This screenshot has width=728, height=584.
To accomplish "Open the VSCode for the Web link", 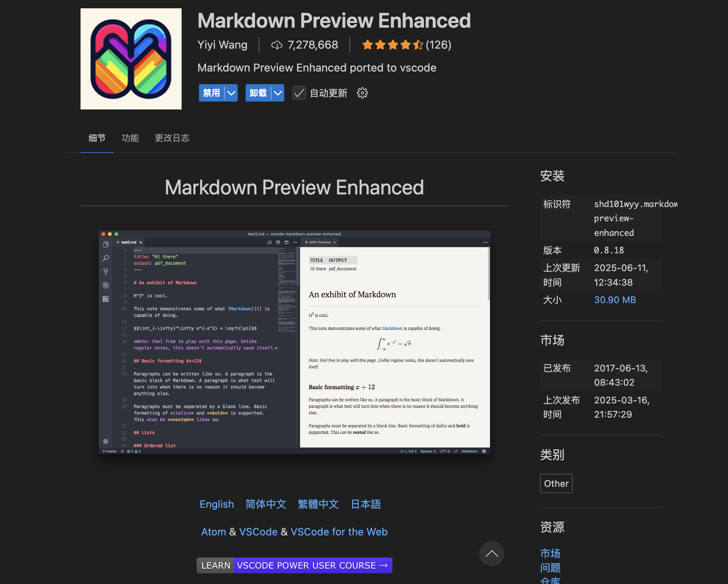I will coord(339,532).
